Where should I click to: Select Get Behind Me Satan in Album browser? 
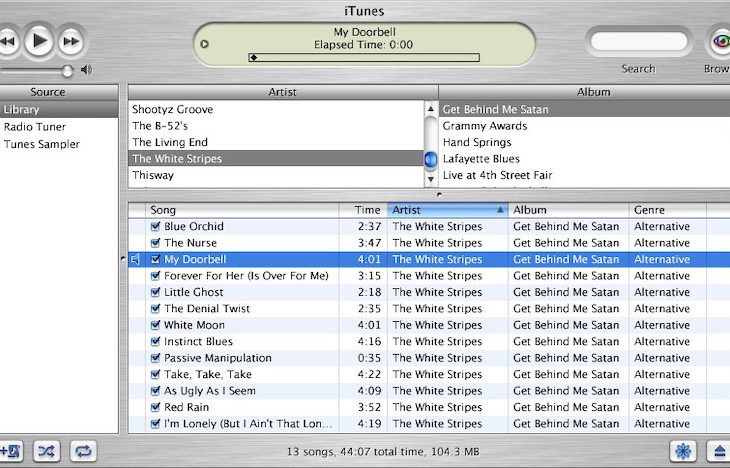click(x=584, y=109)
